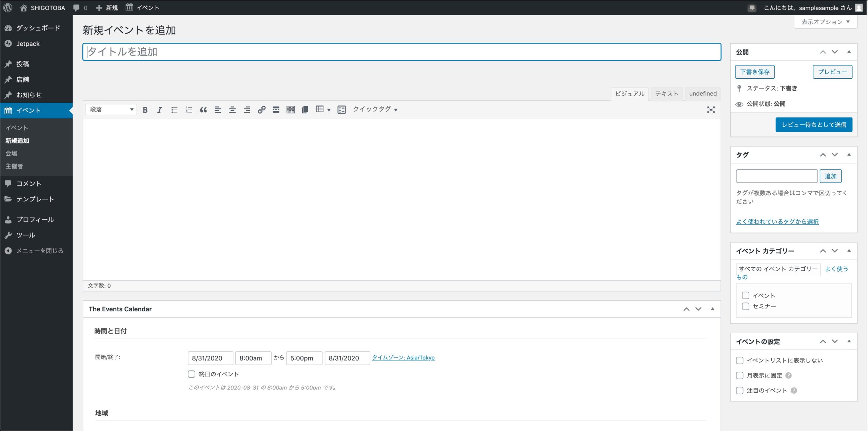
Task: Click 下書き保存 button
Action: point(755,72)
